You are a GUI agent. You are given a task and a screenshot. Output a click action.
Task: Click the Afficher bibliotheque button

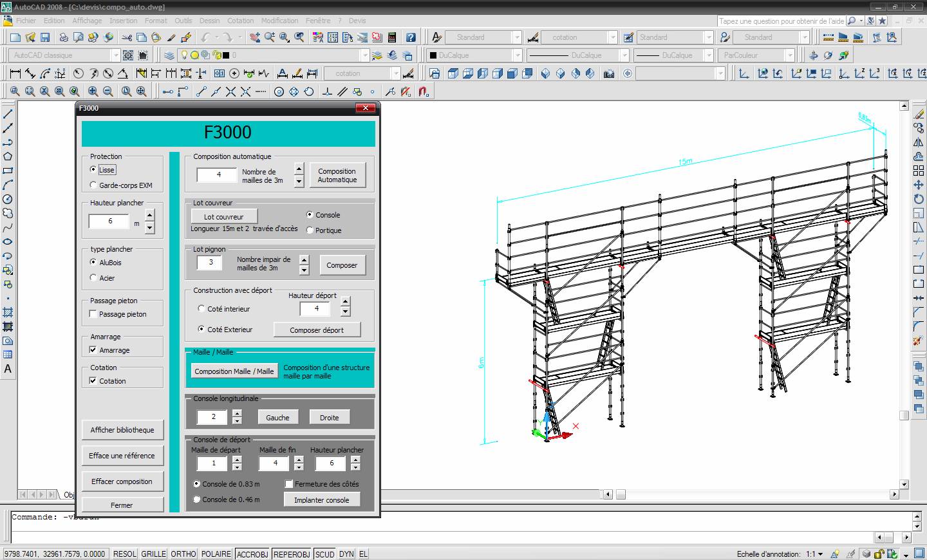(x=122, y=430)
